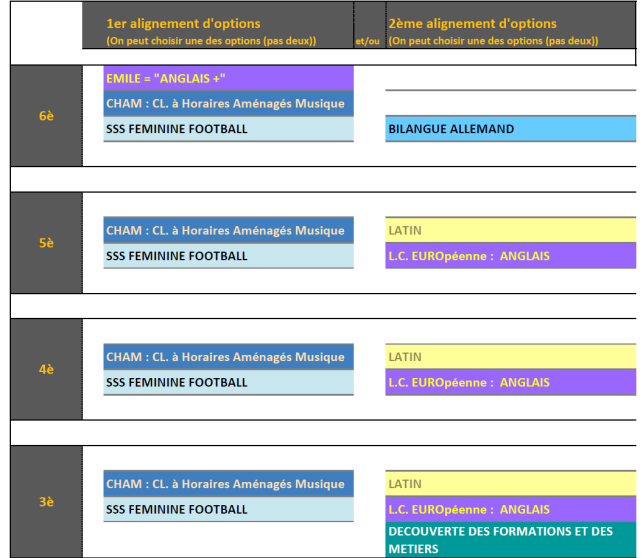Select the 5è grade label cell
Screen dimensions: 643x558
[46, 243]
